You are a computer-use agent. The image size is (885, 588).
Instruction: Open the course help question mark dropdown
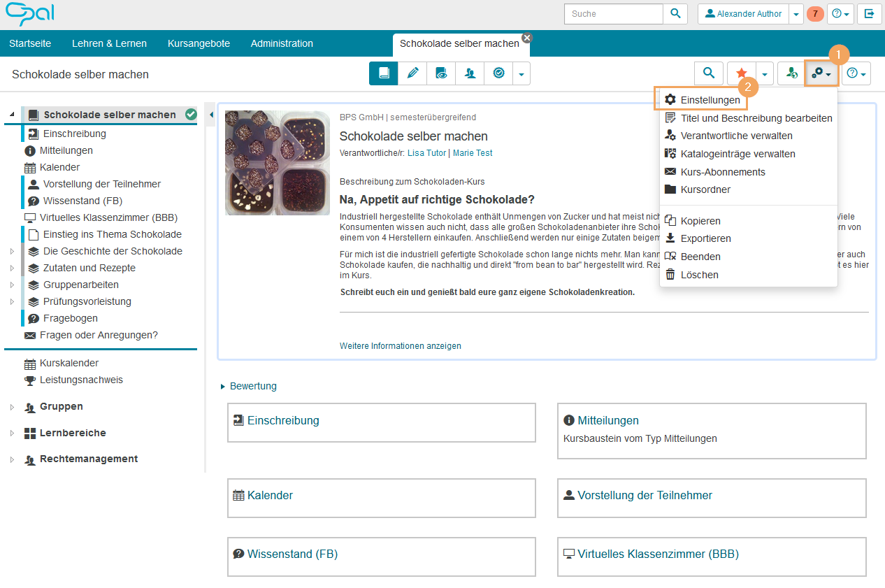coord(856,73)
